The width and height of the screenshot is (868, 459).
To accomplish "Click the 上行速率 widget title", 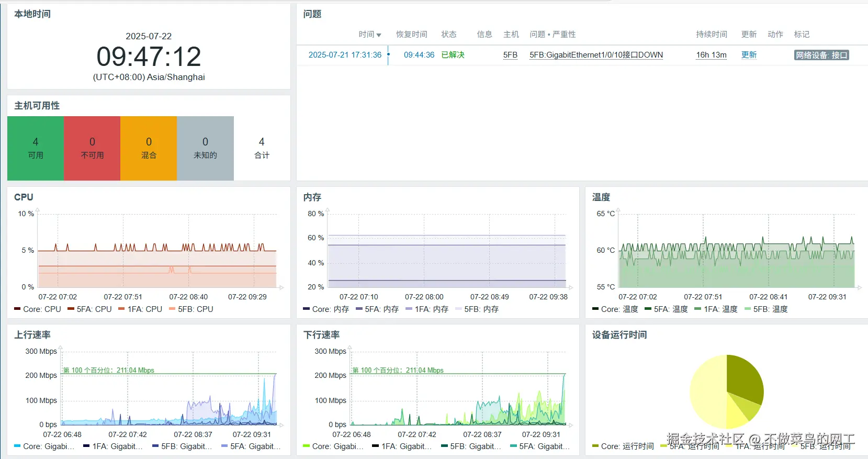I will [32, 335].
